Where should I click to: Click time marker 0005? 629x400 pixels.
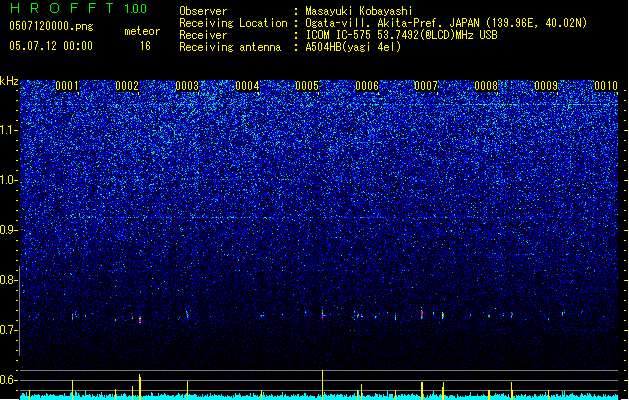click(307, 86)
